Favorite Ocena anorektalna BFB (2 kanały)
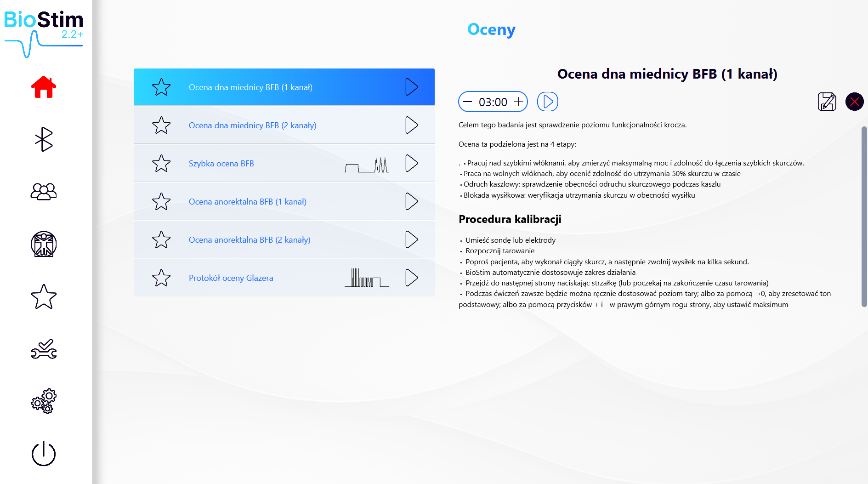The height and width of the screenshot is (484, 868). pos(161,239)
